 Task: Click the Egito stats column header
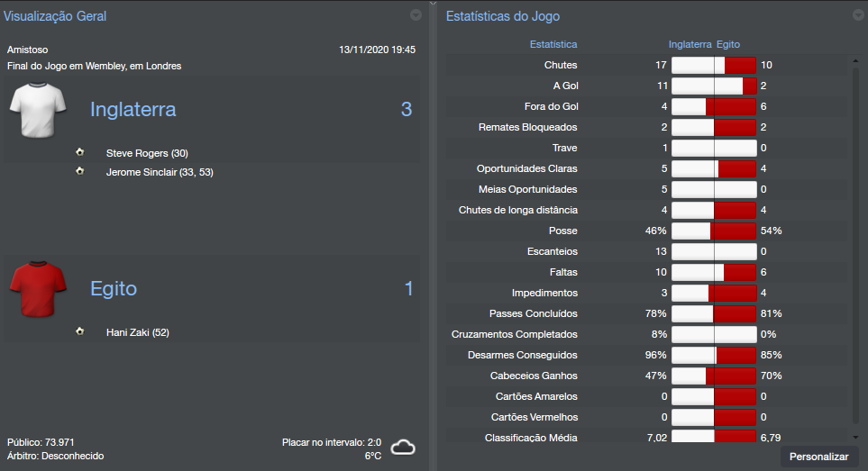[728, 44]
